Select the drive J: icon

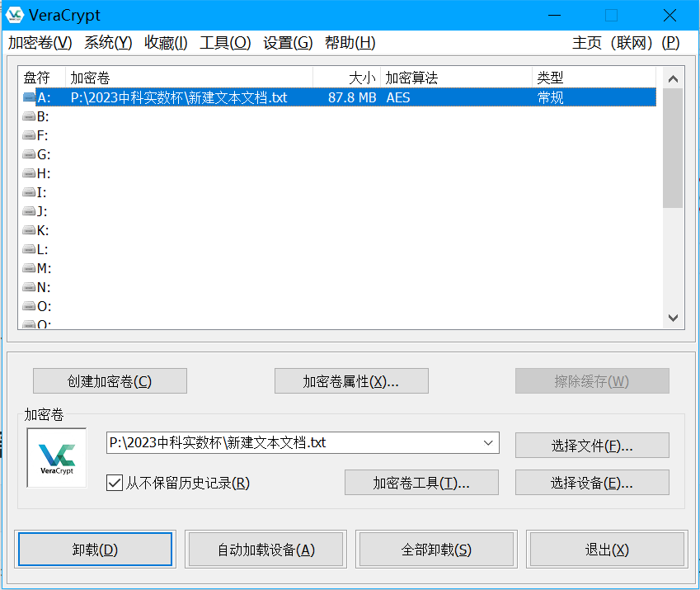coord(29,210)
